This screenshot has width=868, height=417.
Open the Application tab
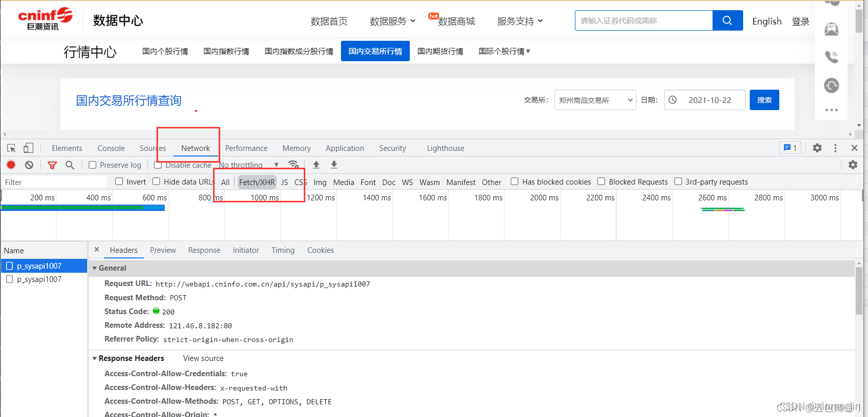345,148
